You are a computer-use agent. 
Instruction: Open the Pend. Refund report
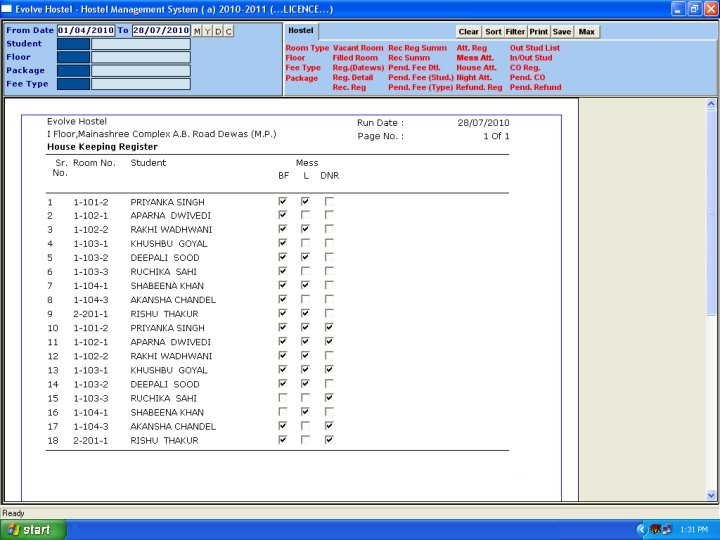[535, 87]
